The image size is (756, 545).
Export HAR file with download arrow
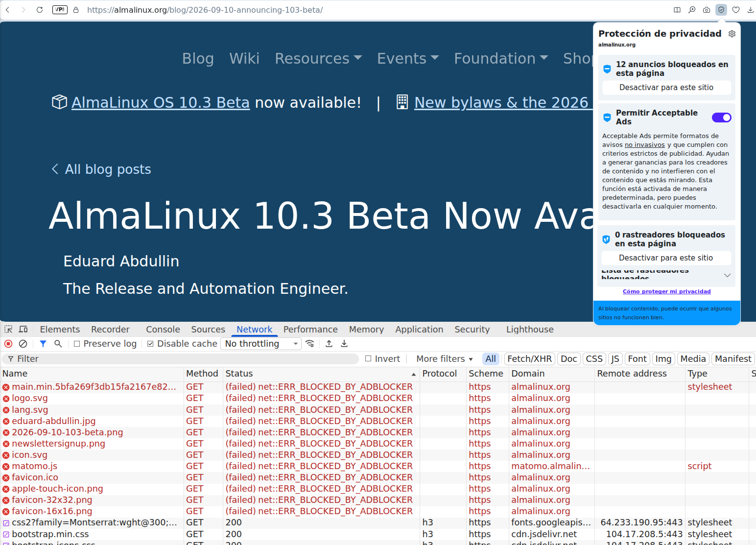click(x=344, y=344)
